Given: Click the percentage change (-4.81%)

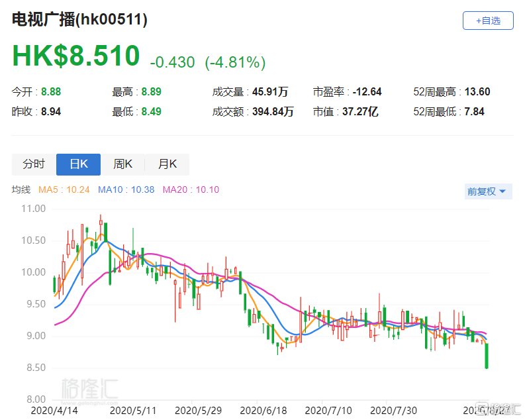Looking at the screenshot, I should 235,62.
